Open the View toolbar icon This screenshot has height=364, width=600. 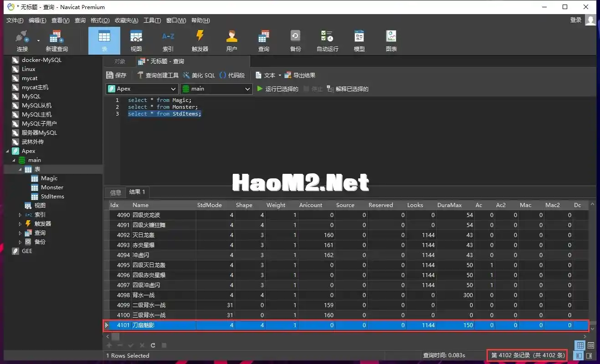pos(136,41)
